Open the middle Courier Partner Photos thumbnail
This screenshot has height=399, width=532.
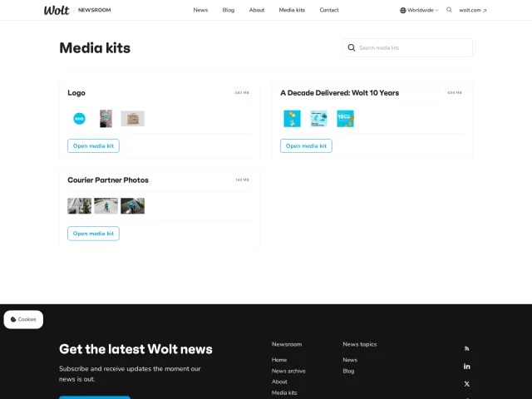click(x=106, y=206)
